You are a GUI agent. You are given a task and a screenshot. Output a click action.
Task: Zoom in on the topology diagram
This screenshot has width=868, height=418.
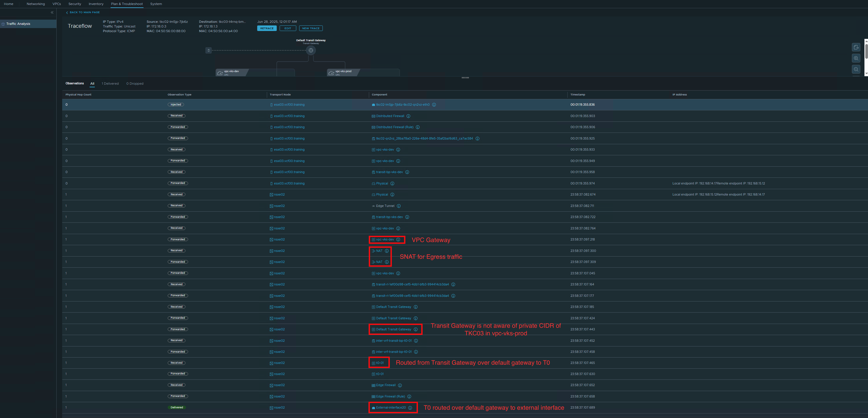(x=856, y=58)
